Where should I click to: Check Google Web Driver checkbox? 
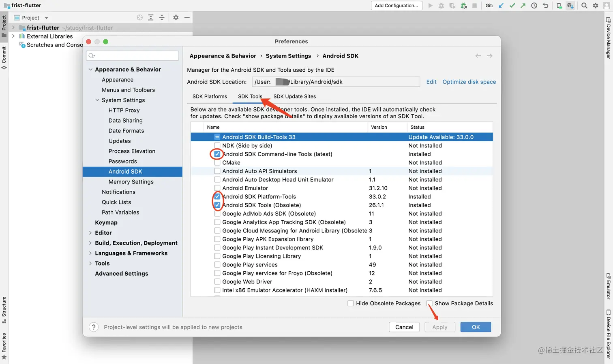tap(217, 282)
